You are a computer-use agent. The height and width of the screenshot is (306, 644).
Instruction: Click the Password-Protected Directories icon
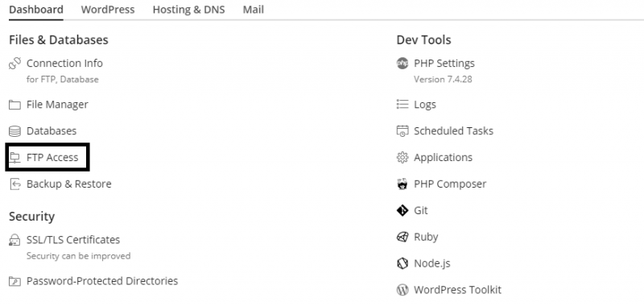click(x=14, y=281)
